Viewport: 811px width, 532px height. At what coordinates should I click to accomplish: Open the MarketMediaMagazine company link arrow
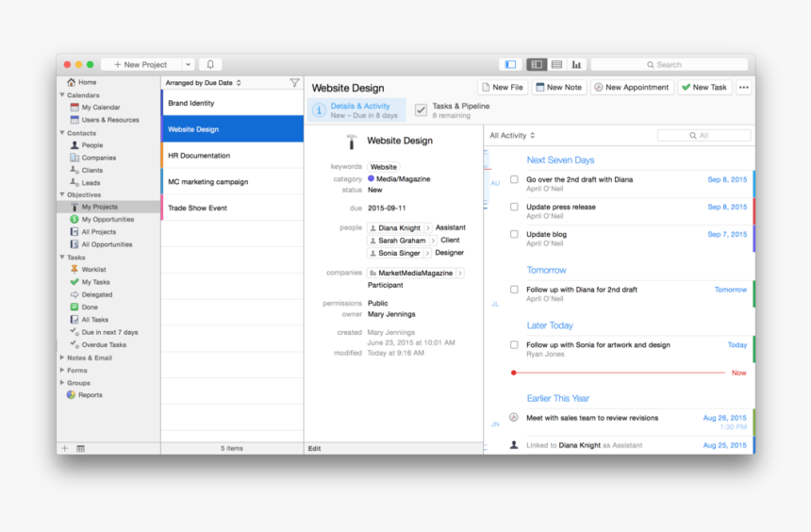click(460, 273)
